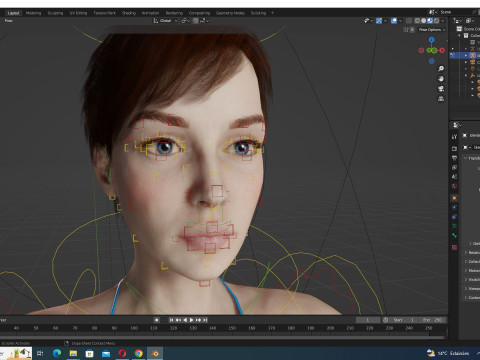This screenshot has width=480, height=360.
Task: Open the World properties tab
Action: click(454, 186)
